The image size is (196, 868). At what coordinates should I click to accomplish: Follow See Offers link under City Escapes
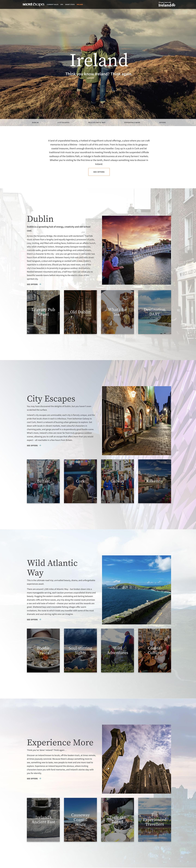pos(32,445)
